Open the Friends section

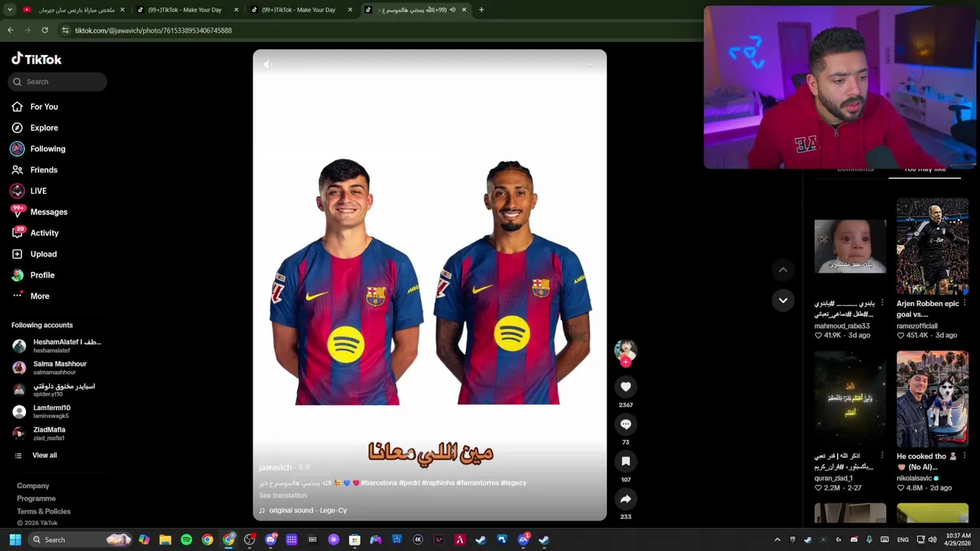(x=34, y=170)
